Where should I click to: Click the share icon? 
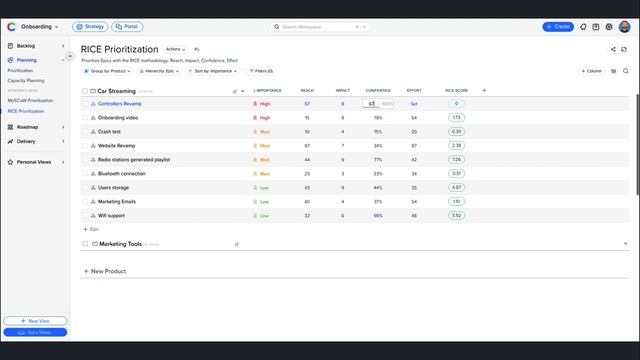point(613,49)
